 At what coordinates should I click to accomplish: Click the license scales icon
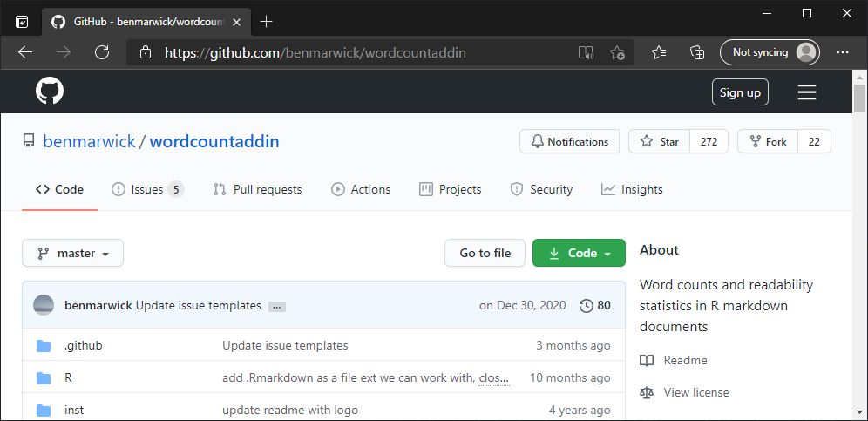pyautogui.click(x=646, y=393)
